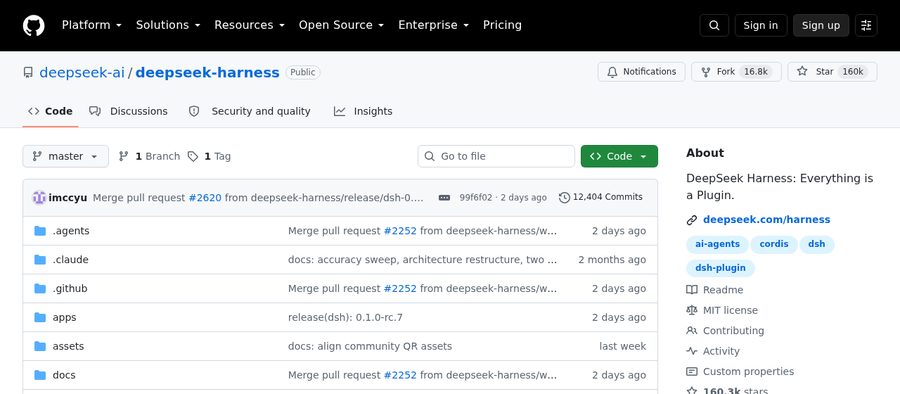The image size is (900, 394).
Task: Open the apps folder name
Action: point(64,317)
